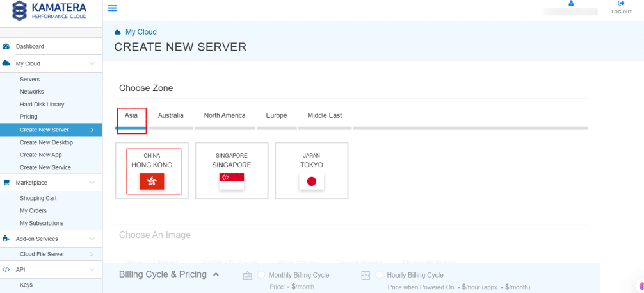Open Create New Service
The image size is (644, 293).
coord(45,167)
